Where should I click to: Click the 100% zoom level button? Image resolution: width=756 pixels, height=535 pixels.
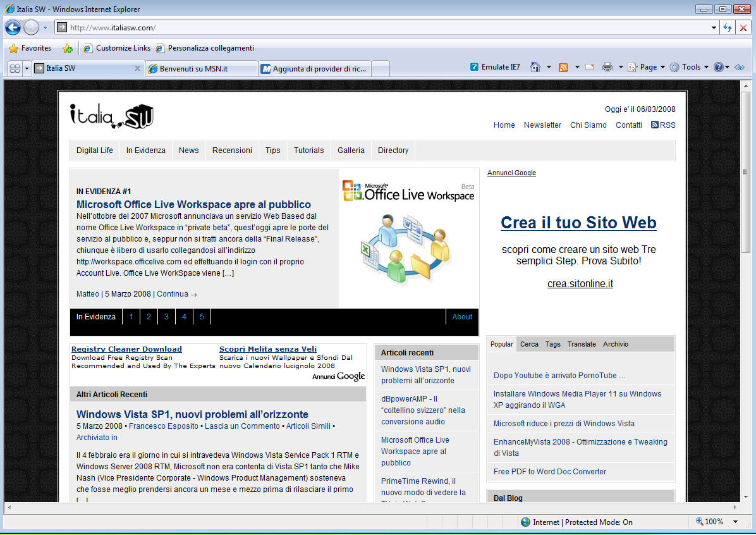[x=710, y=522]
